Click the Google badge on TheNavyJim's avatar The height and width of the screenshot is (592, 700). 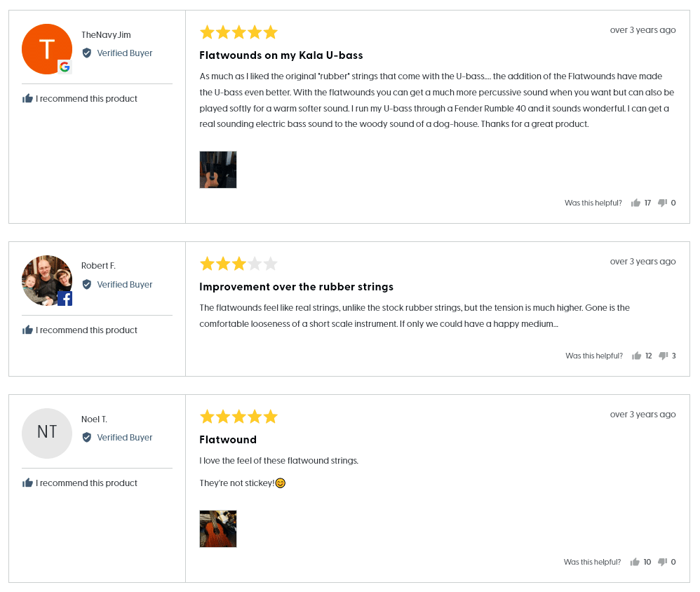tap(65, 67)
